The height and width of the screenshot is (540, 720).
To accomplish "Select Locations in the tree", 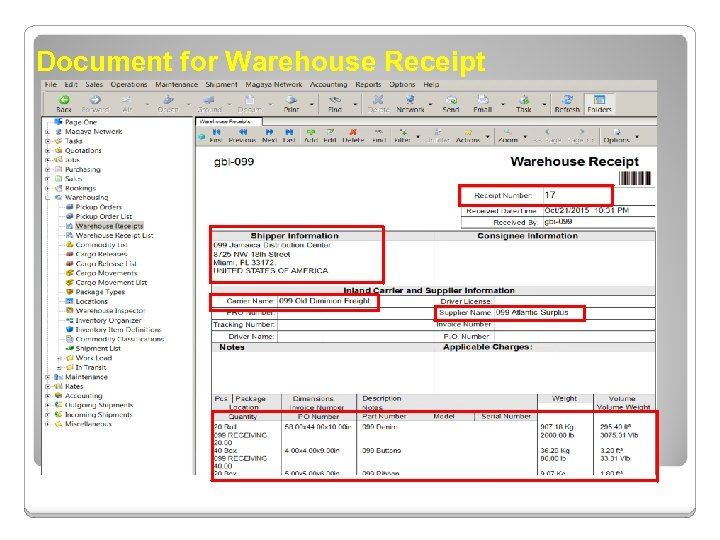I will [x=91, y=302].
